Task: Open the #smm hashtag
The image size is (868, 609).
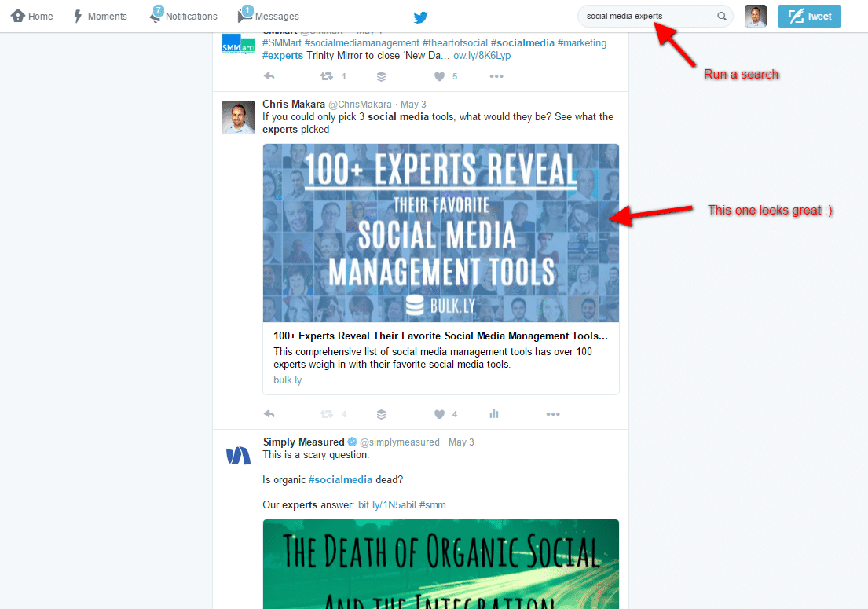Action: 432,505
